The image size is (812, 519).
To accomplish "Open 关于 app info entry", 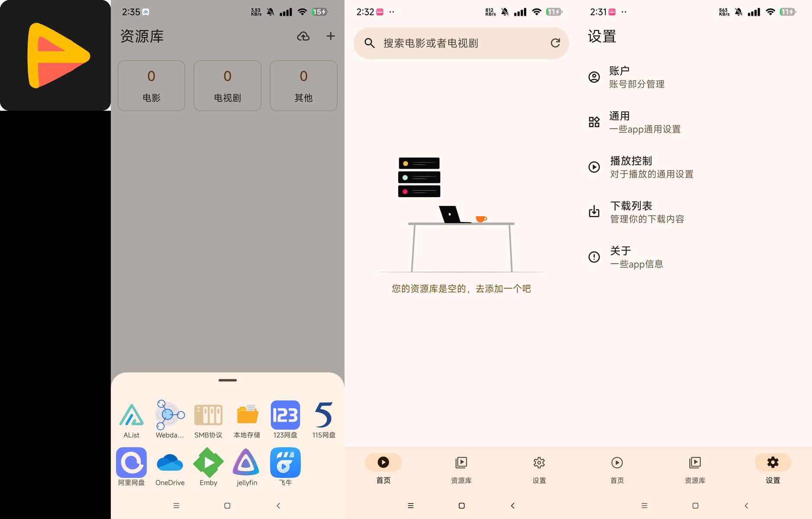I will [x=695, y=257].
